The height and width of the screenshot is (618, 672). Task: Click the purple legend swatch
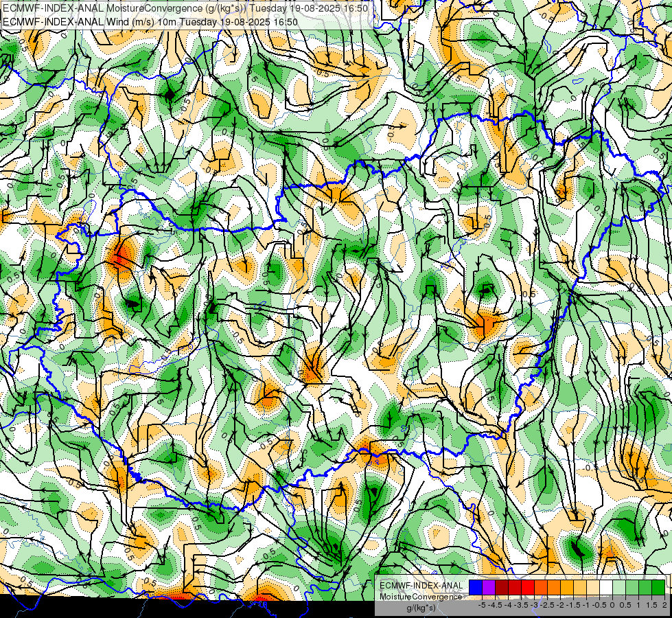pos(489,588)
